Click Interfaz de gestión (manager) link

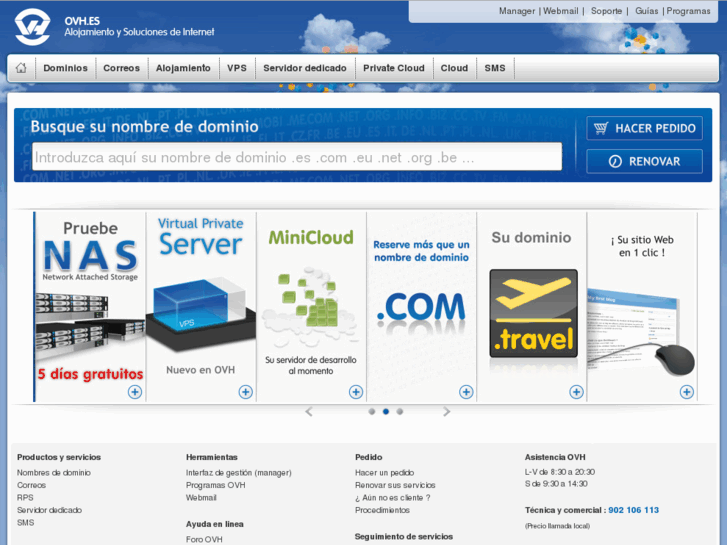click(x=239, y=473)
